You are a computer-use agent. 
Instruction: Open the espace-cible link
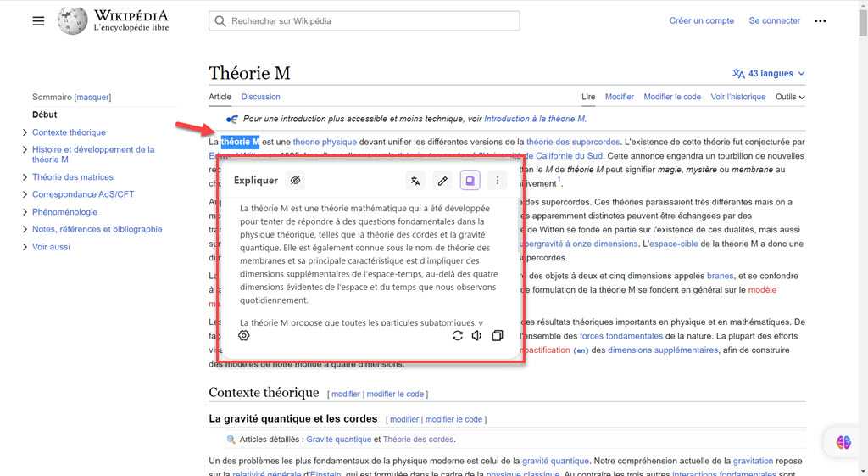(673, 244)
